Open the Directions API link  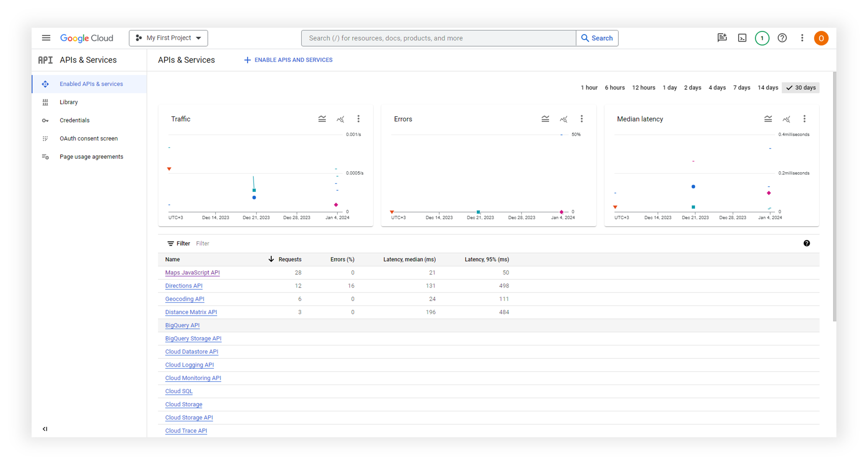(x=184, y=286)
